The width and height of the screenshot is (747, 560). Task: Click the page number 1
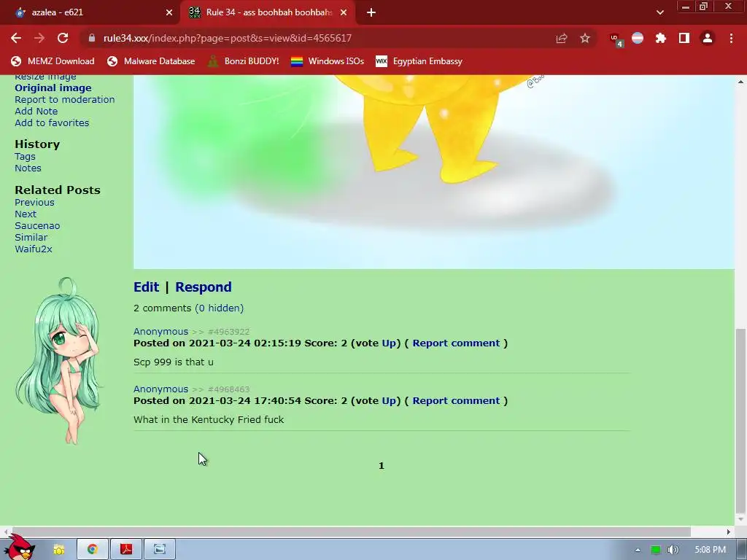coord(381,466)
